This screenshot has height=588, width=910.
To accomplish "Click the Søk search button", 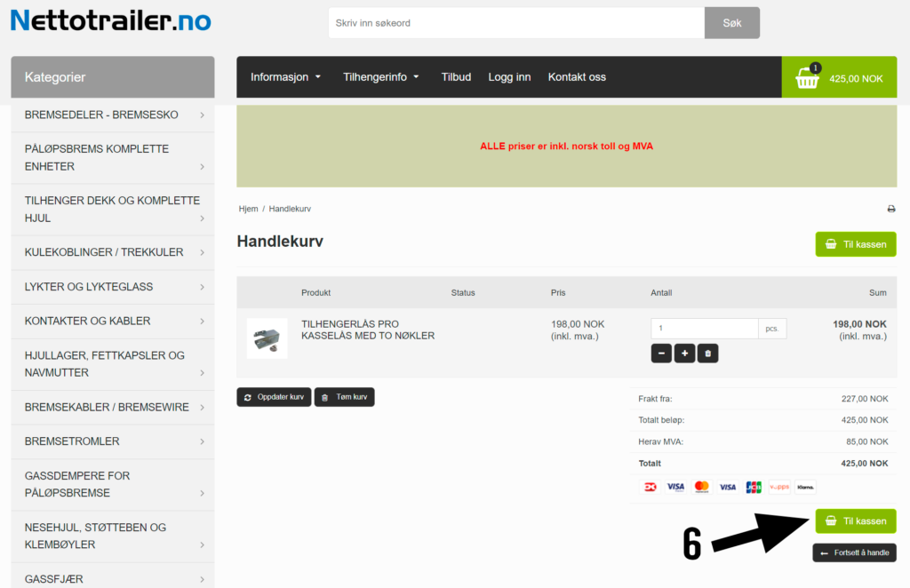I will tap(732, 23).
